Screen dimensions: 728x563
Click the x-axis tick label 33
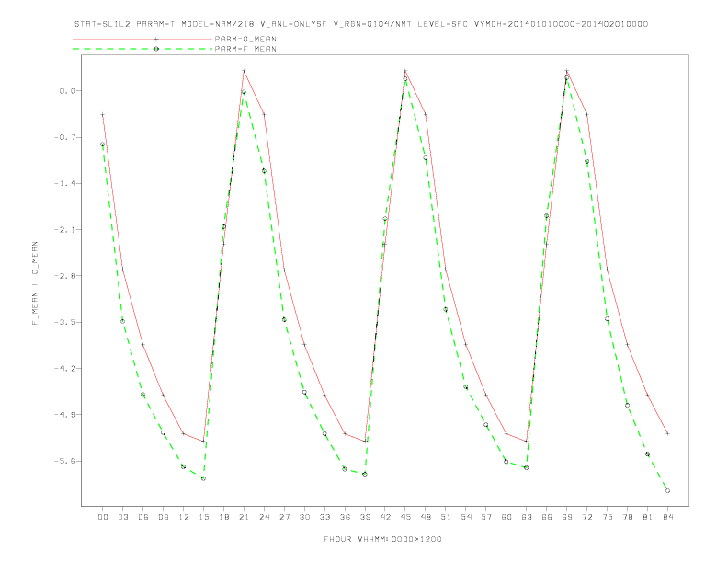tap(324, 517)
